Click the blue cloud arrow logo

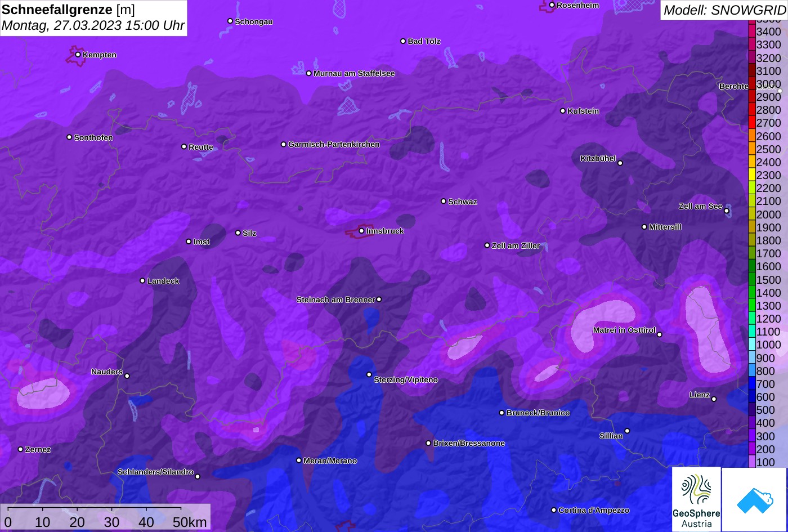coord(755,500)
